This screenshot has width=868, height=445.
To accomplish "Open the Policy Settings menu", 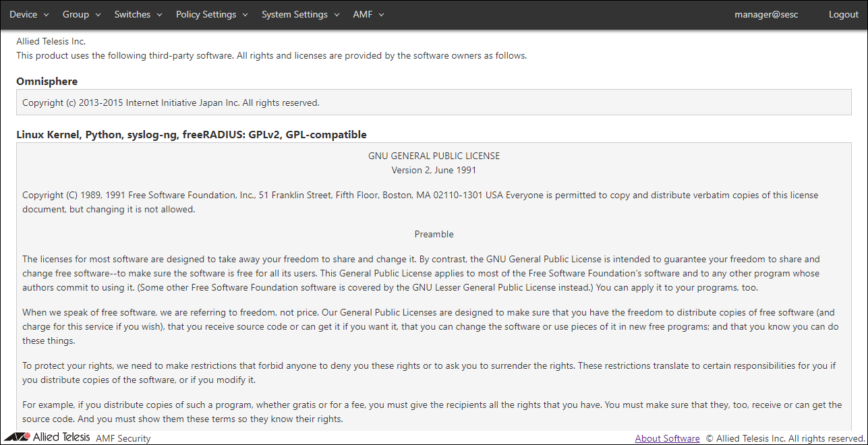I will pyautogui.click(x=212, y=14).
